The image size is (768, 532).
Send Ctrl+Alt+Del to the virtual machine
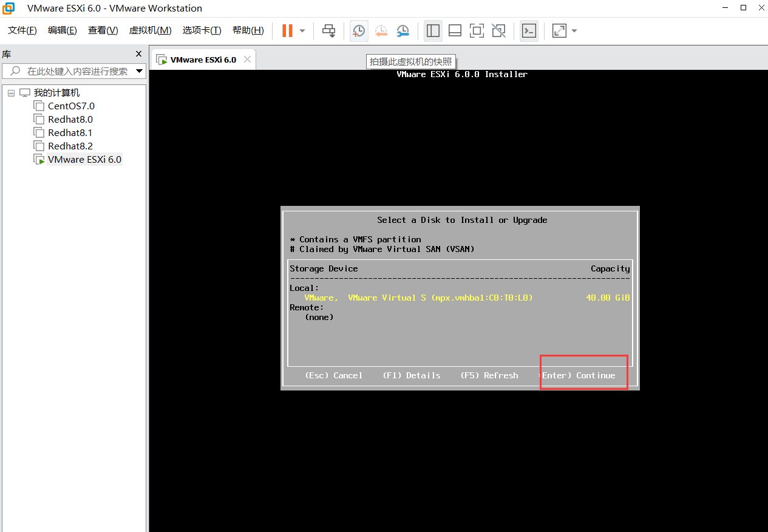[328, 30]
